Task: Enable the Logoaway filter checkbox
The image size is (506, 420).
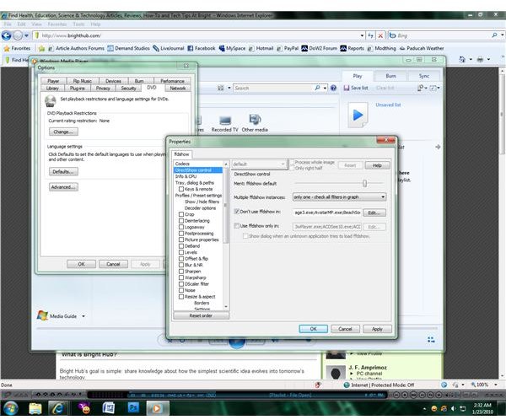Action: tap(181, 227)
